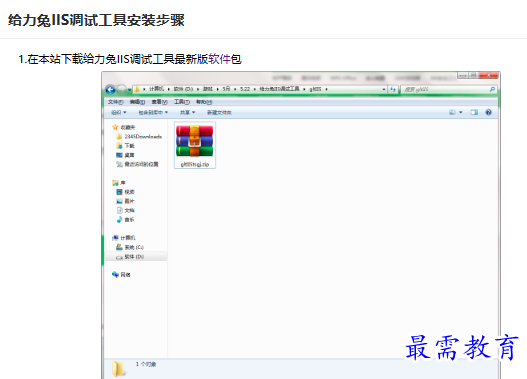
Task: Open the 图片 pictures library
Action: tap(125, 201)
